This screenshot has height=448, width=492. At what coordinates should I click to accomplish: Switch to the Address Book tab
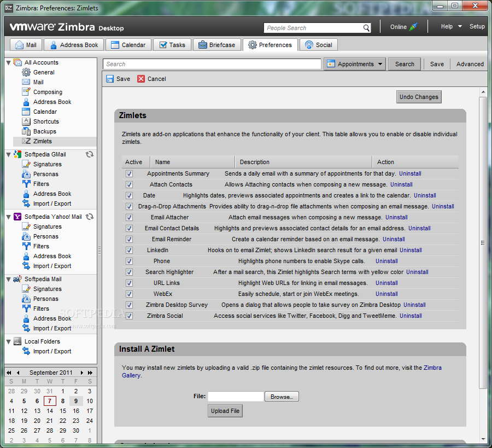74,45
